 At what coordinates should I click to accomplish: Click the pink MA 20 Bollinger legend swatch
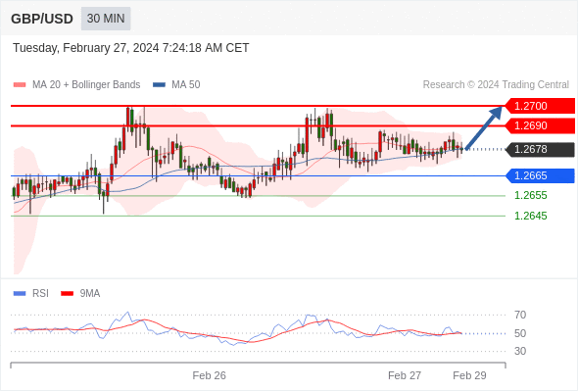[20, 85]
